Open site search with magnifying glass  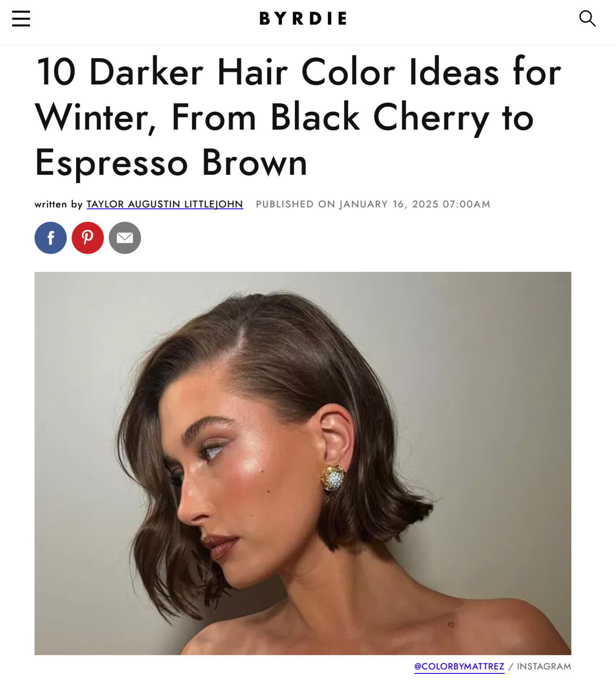(x=587, y=19)
